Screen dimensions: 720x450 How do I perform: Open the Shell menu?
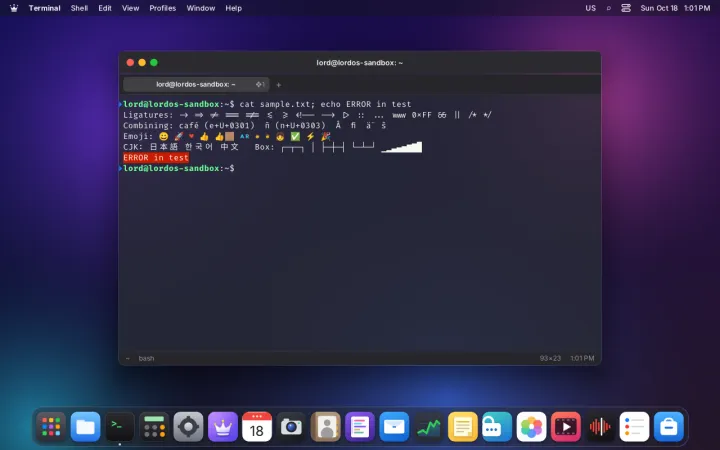coord(79,8)
